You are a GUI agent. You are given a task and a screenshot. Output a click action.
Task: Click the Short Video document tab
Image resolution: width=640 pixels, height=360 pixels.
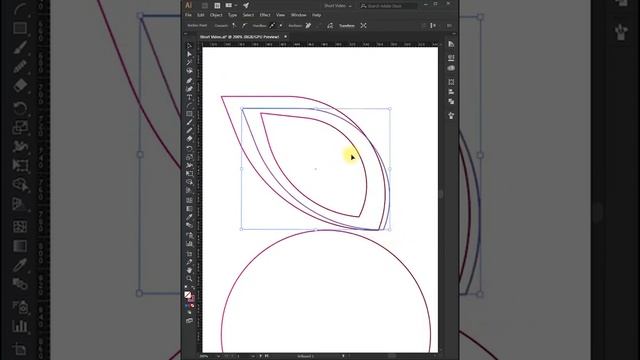click(239, 37)
